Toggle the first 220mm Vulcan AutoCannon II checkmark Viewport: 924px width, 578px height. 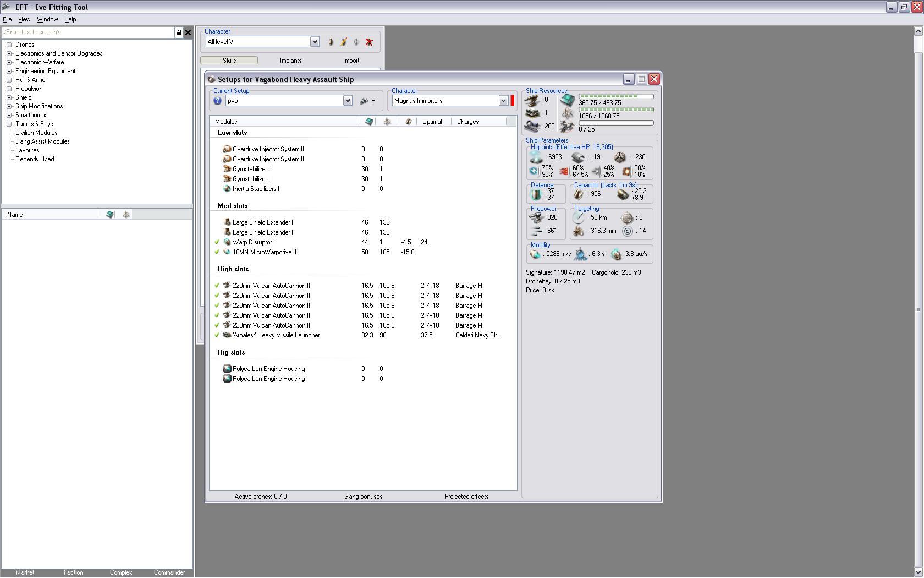tap(217, 286)
